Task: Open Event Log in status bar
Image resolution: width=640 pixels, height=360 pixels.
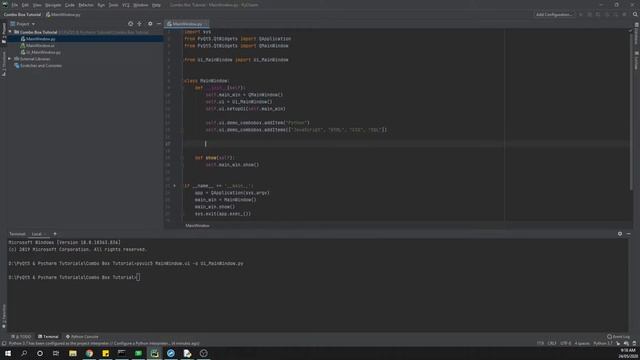Action: (x=618, y=337)
